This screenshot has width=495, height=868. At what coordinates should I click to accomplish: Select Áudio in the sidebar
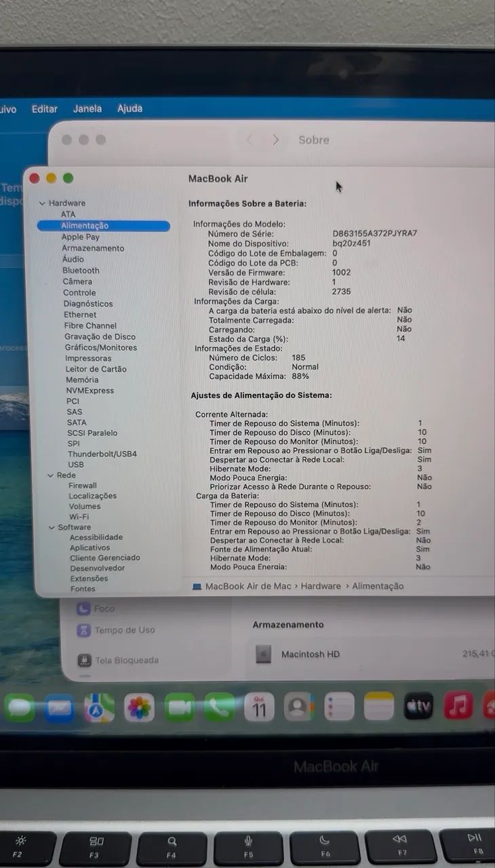click(73, 259)
